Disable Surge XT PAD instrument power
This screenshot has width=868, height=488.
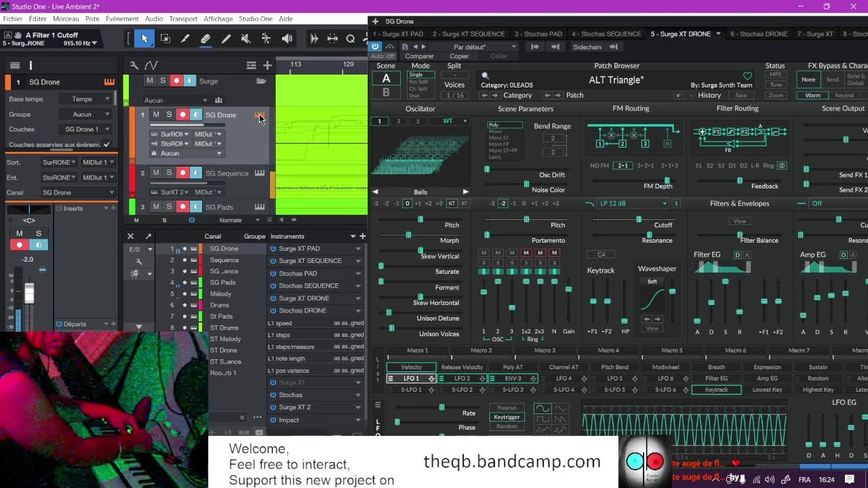(x=273, y=249)
